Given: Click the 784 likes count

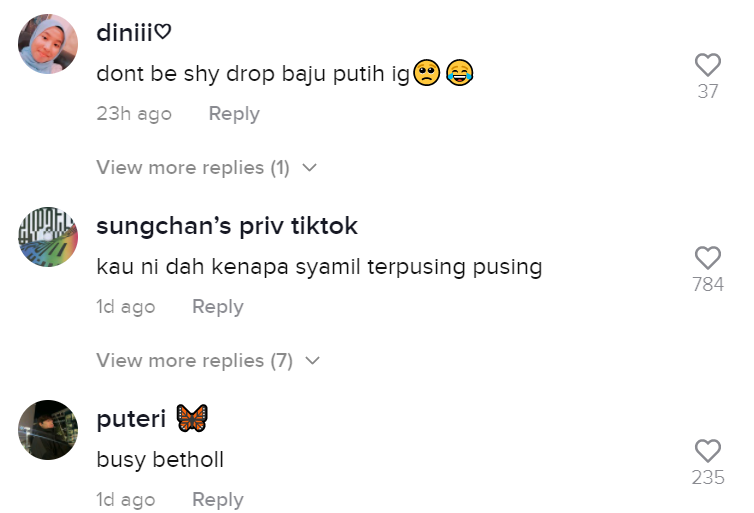Looking at the screenshot, I should tap(707, 285).
